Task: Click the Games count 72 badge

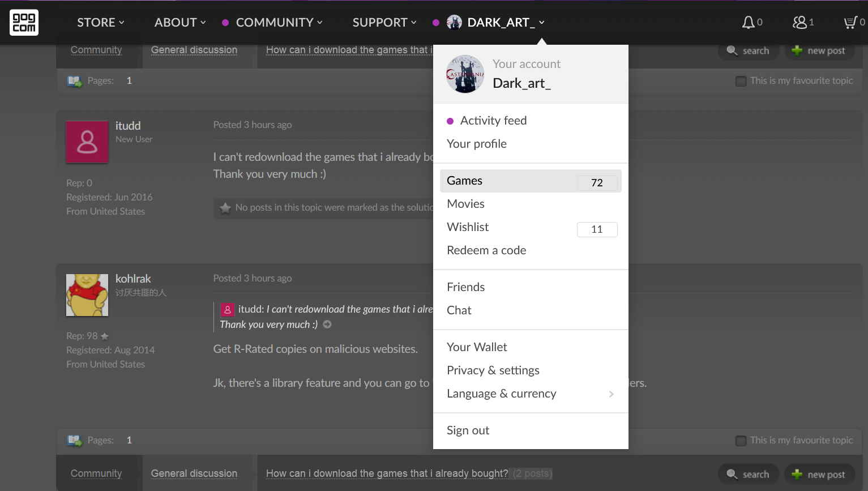Action: coord(597,182)
